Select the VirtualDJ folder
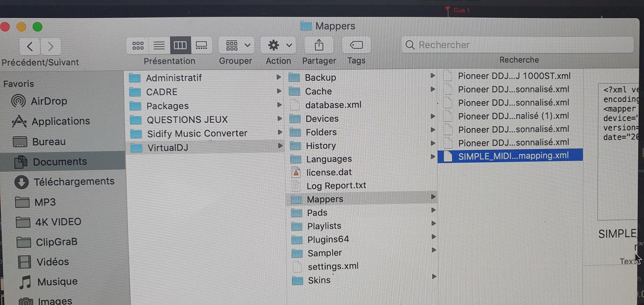 click(x=205, y=147)
